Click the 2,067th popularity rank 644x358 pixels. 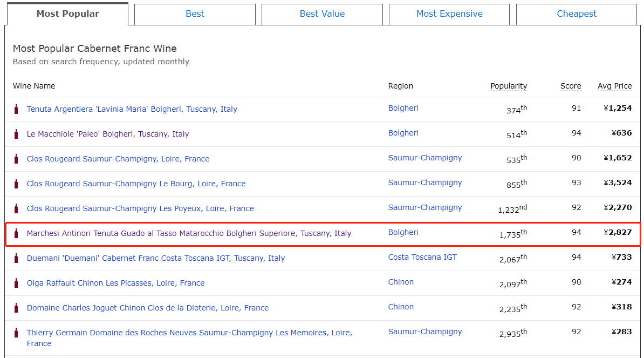(x=513, y=259)
